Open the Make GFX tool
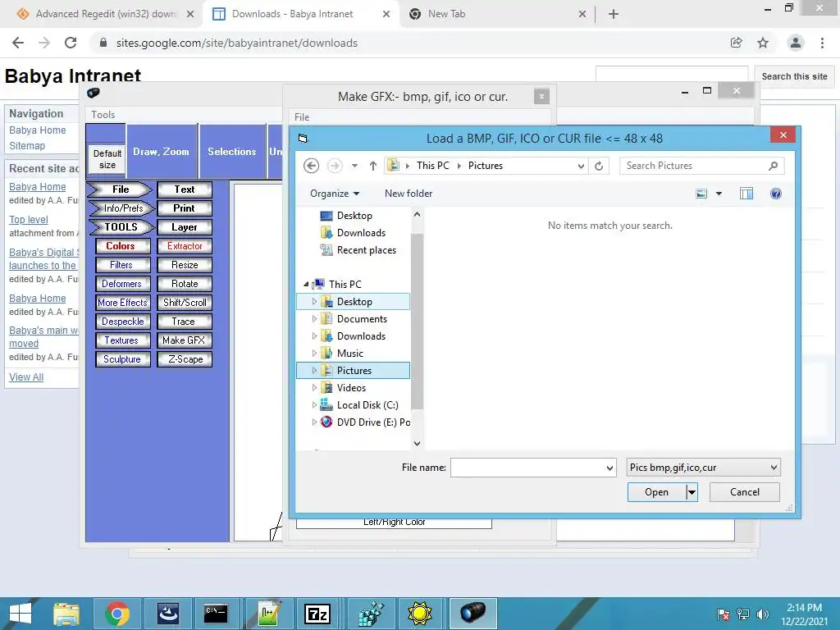This screenshot has height=630, width=840. tap(185, 340)
